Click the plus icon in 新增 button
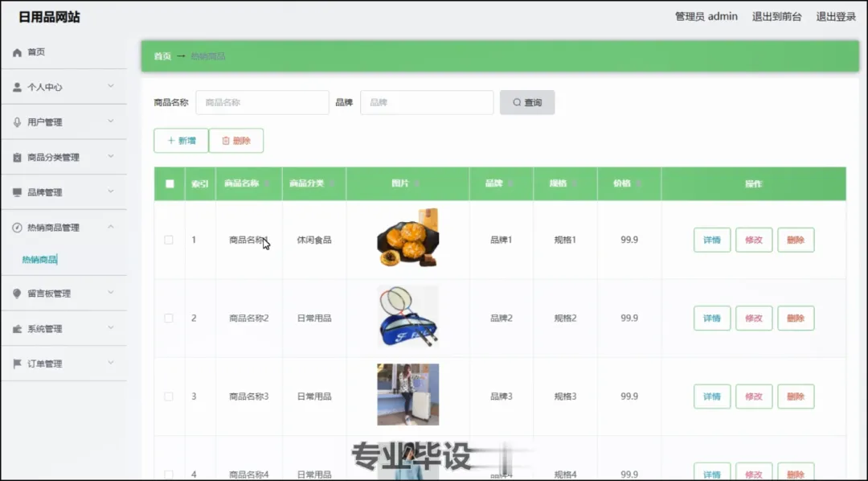 (x=171, y=141)
